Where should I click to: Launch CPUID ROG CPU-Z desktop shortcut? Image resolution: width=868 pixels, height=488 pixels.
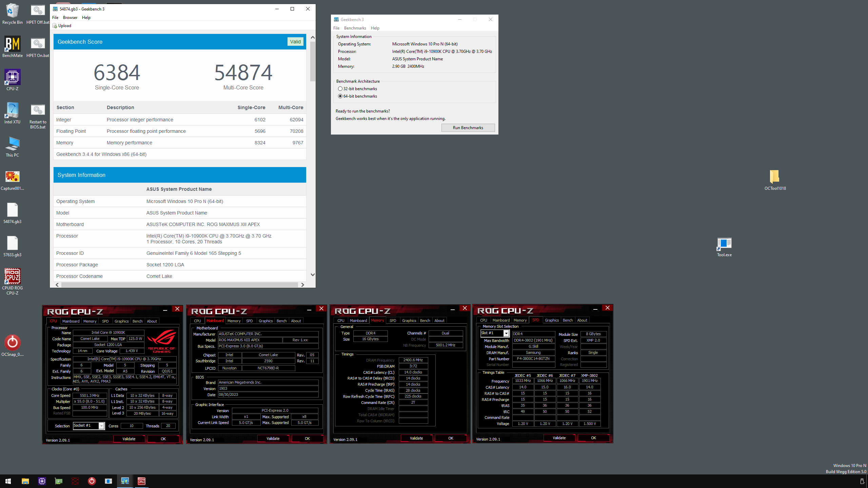[13, 281]
